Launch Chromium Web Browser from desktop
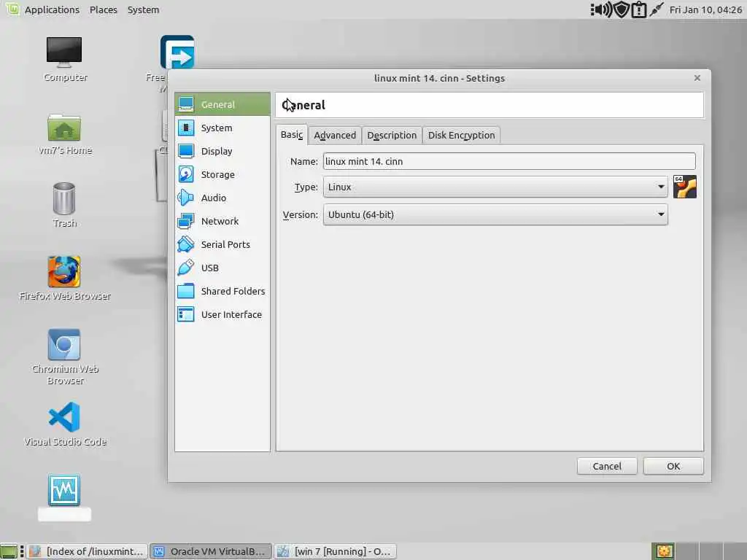747x560 pixels. point(64,345)
